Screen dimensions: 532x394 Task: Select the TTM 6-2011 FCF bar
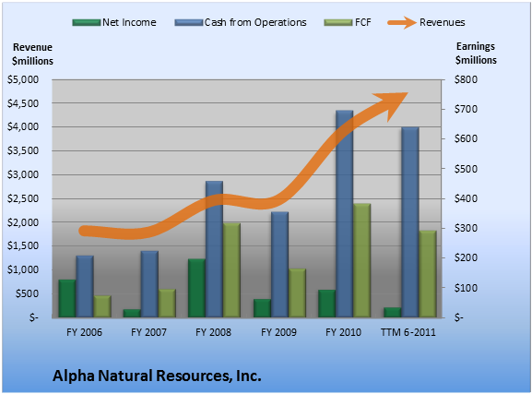click(428, 274)
